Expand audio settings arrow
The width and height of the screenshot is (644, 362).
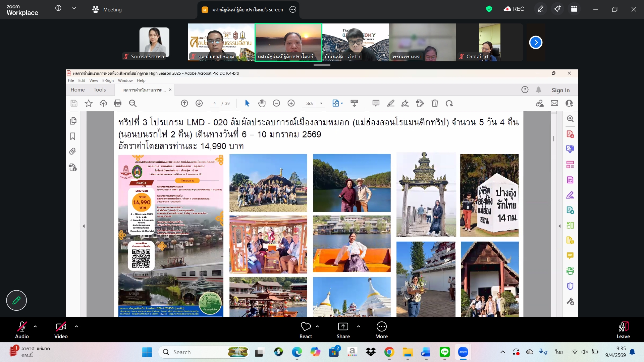pyautogui.click(x=35, y=326)
